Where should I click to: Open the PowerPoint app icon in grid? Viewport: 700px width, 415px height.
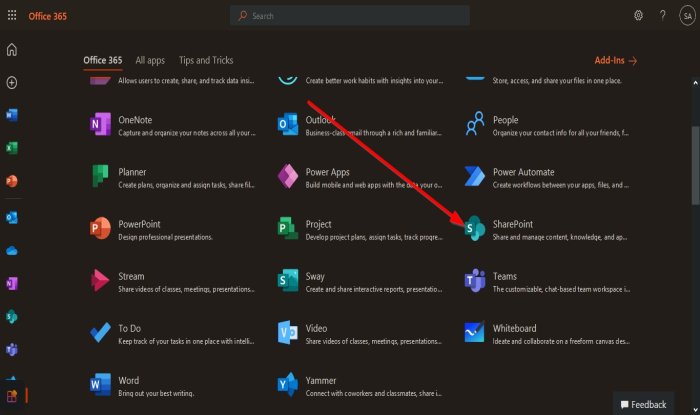click(100, 228)
